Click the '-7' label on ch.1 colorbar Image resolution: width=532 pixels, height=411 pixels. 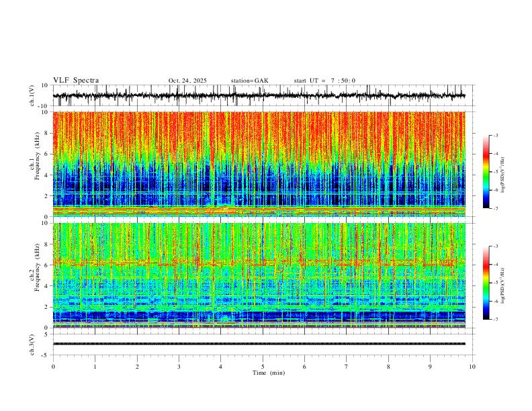click(496, 208)
